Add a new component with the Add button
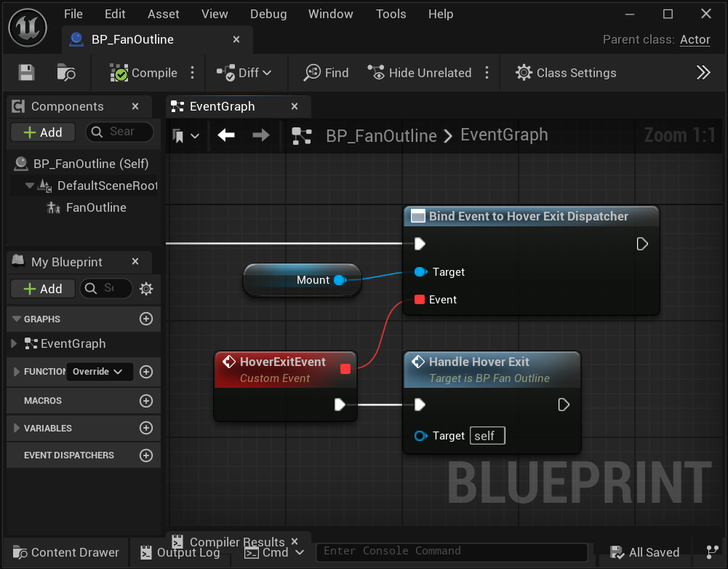 43,132
